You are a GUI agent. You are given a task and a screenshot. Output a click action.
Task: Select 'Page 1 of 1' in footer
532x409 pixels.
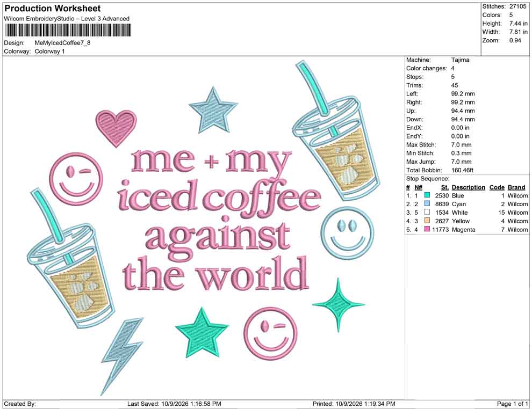512,404
